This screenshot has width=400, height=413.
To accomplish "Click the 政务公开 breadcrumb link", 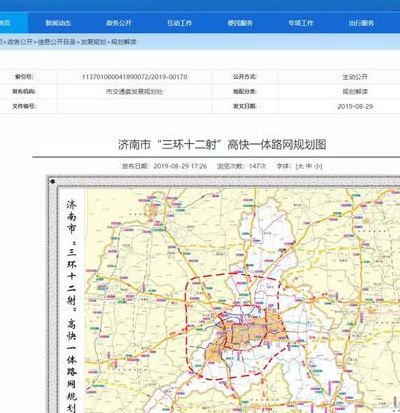I will pyautogui.click(x=20, y=42).
